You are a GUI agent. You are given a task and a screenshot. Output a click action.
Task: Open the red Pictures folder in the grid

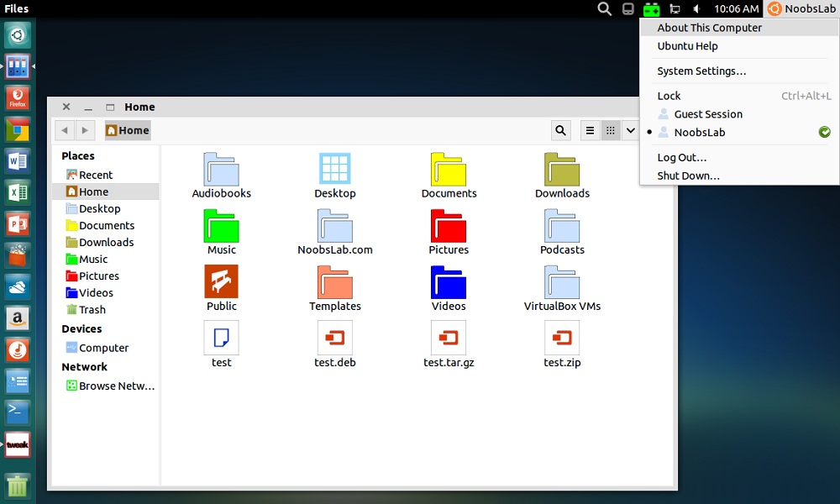449,226
